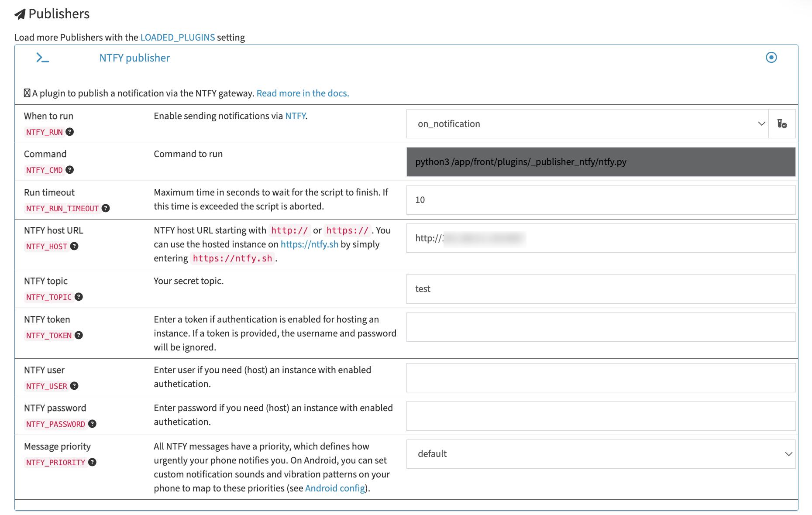Click the NTFY_CMD setting code label
812x515 pixels.
[45, 170]
